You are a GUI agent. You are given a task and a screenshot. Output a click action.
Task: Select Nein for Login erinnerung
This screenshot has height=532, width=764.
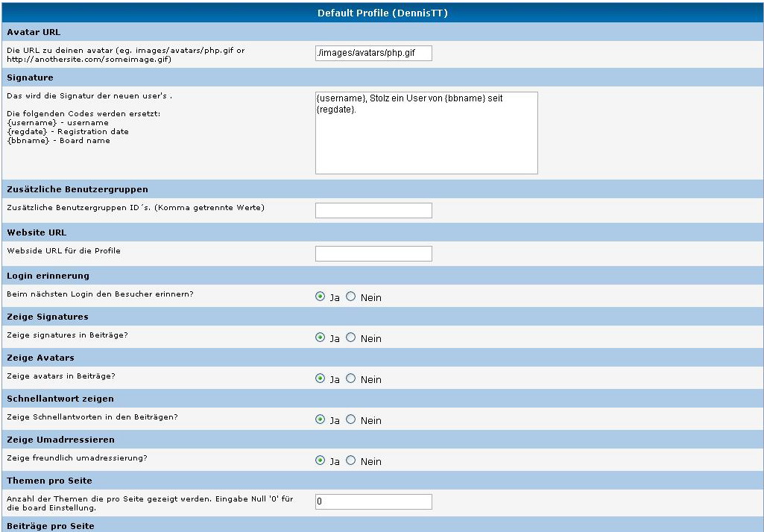coord(351,297)
